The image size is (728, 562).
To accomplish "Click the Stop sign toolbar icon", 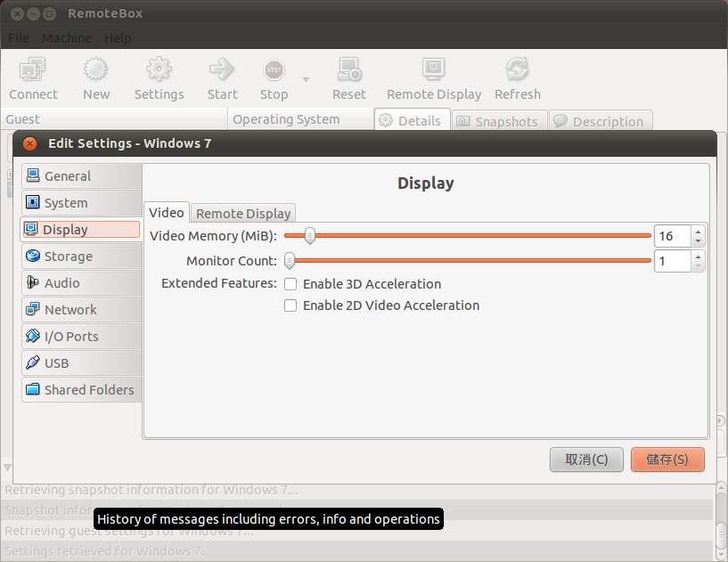I will pos(274,69).
